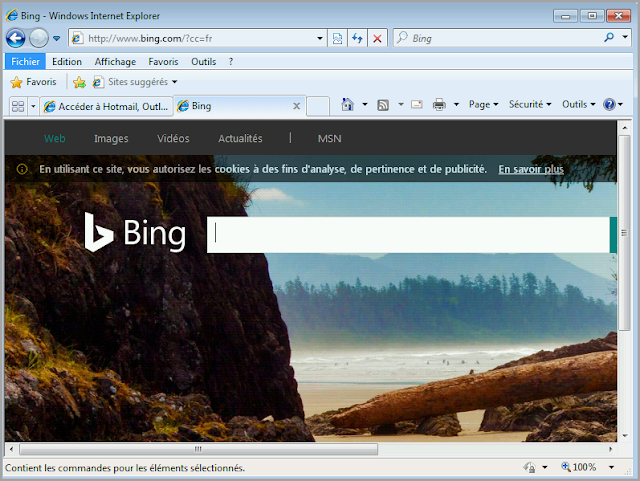Screen dimensions: 640x481
Task: Open Quick Tabs thumbnail grid icon
Action: [x=18, y=106]
